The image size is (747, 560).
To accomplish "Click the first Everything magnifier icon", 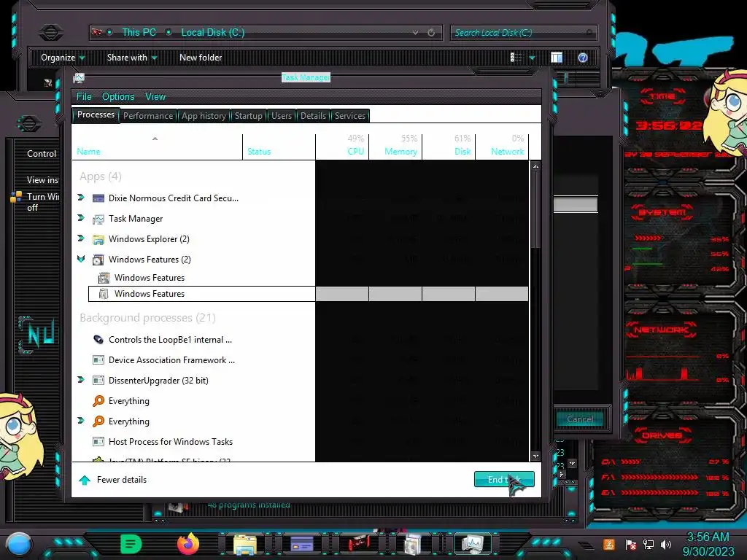I will (x=98, y=401).
